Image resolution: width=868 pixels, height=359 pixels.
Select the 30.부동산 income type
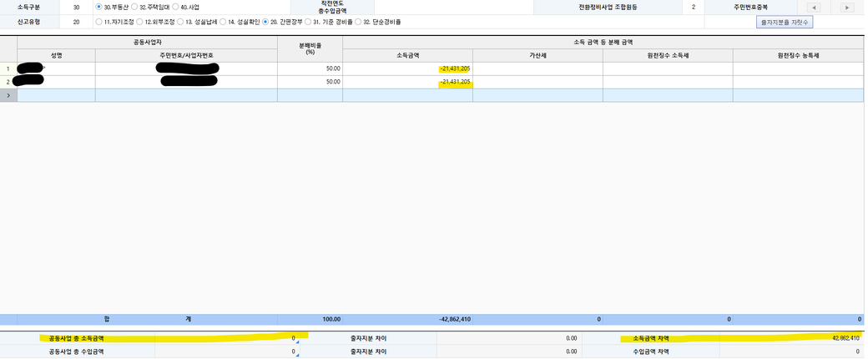pyautogui.click(x=99, y=7)
